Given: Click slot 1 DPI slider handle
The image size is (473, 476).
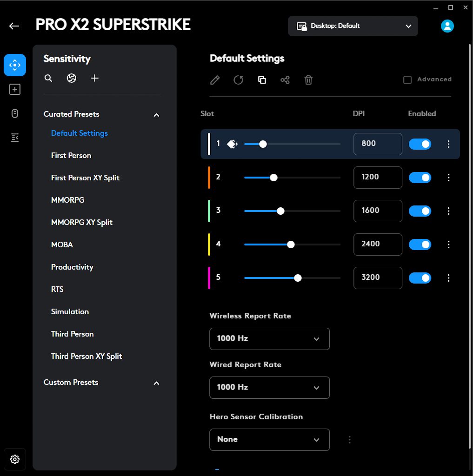Looking at the screenshot, I should [x=263, y=144].
